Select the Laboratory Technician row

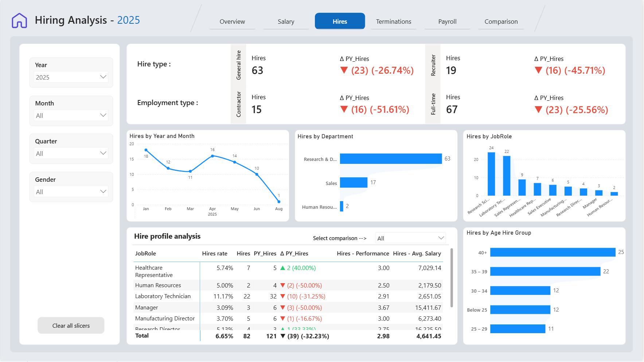288,296
